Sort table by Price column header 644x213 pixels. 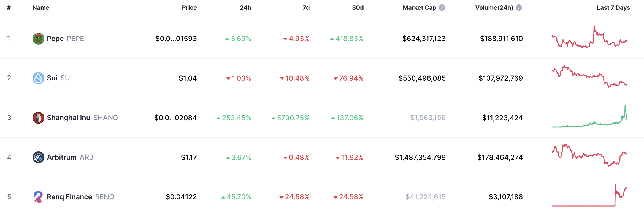coord(189,8)
